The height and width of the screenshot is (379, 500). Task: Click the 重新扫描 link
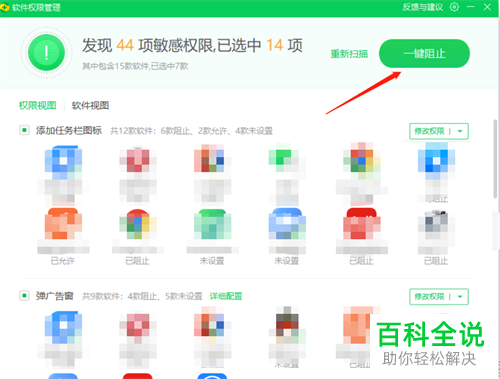(349, 54)
